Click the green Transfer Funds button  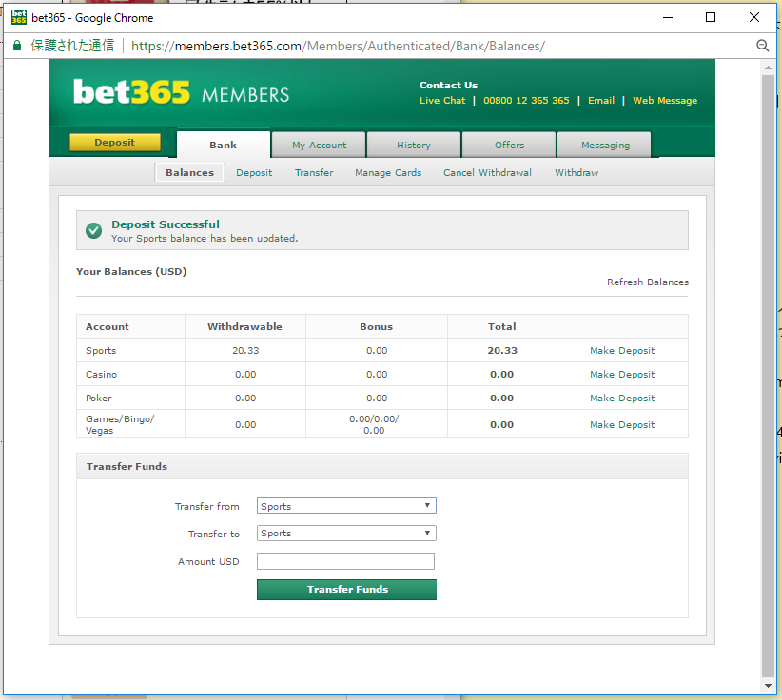[x=346, y=590]
